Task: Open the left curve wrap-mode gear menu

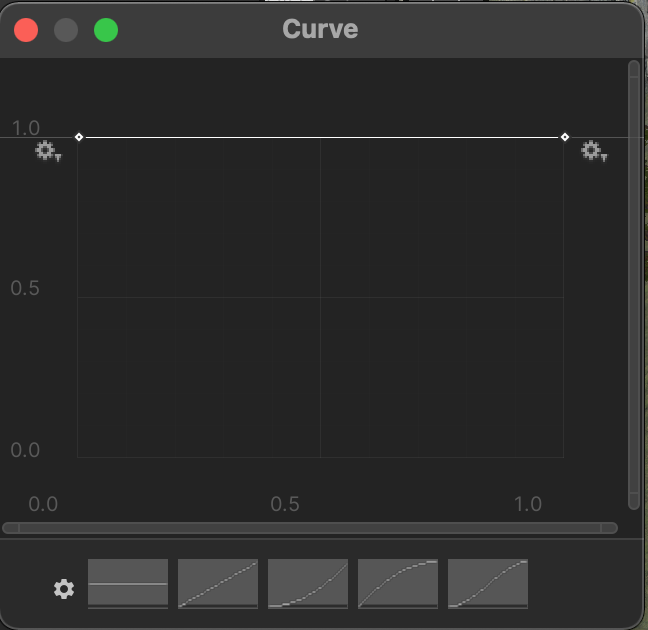Action: point(46,152)
